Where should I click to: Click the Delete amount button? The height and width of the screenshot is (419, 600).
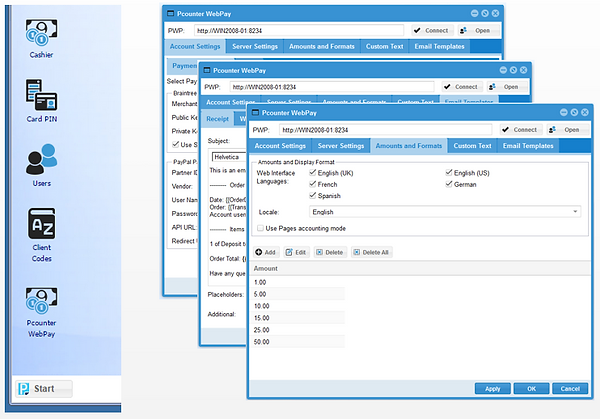coord(330,252)
